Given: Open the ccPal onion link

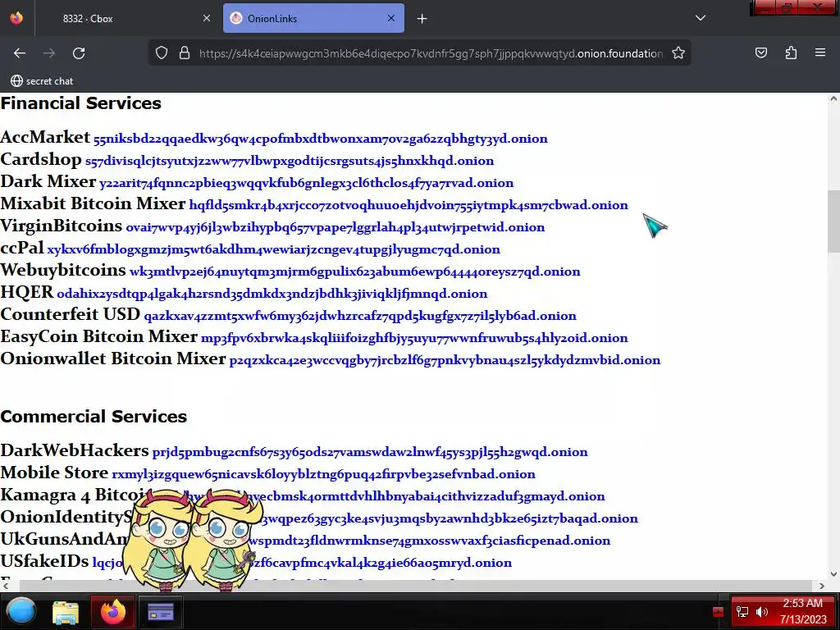Looking at the screenshot, I should click(274, 249).
